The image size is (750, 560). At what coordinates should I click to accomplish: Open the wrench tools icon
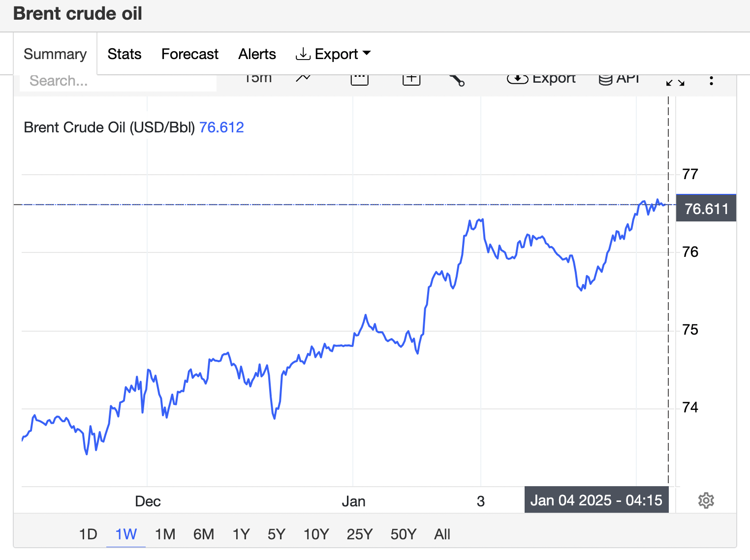click(457, 80)
